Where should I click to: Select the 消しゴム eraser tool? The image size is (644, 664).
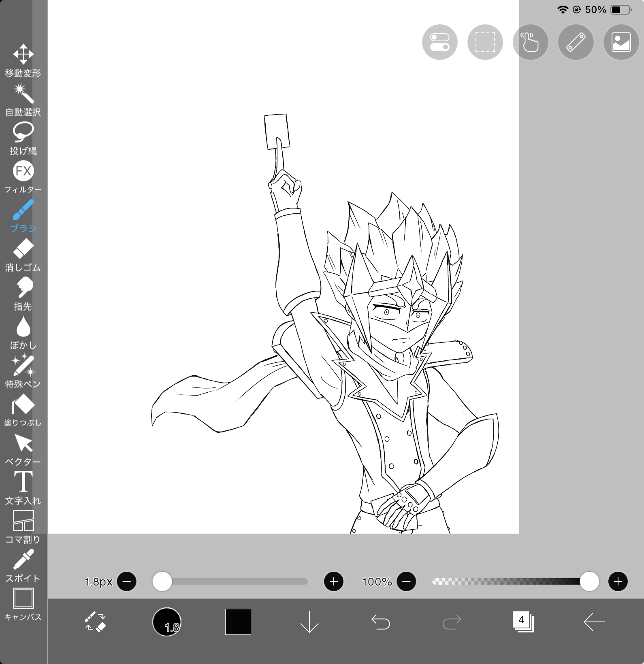pos(23,255)
